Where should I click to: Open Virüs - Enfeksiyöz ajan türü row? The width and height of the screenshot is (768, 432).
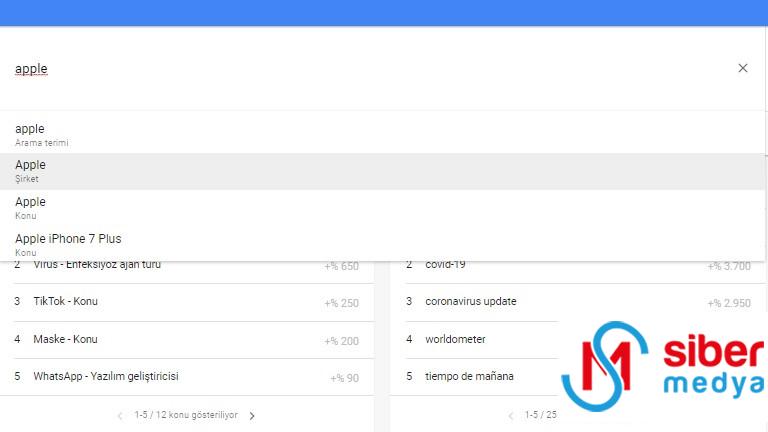(x=97, y=266)
